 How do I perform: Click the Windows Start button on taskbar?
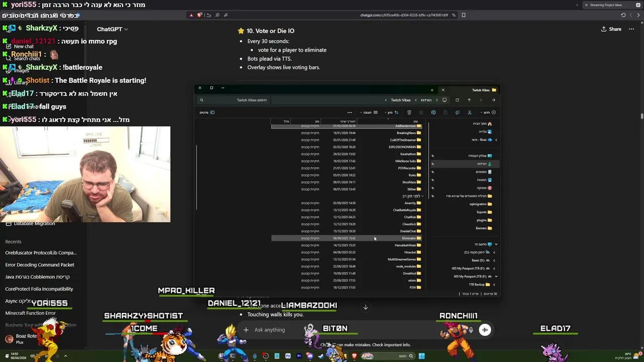tap(422, 356)
